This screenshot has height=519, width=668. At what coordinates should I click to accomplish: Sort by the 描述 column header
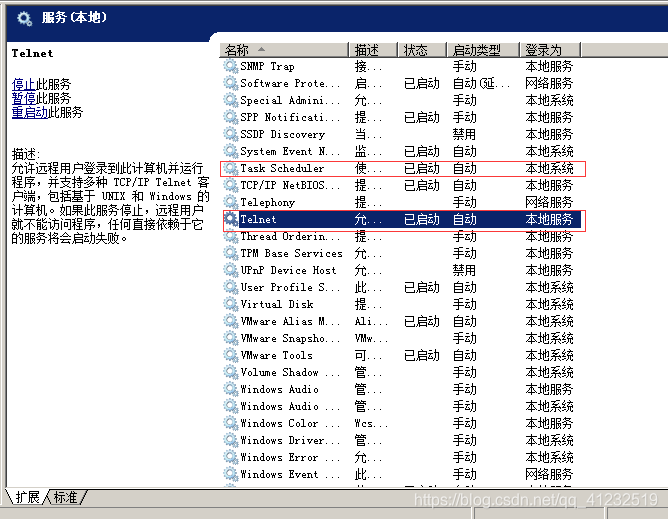(373, 50)
